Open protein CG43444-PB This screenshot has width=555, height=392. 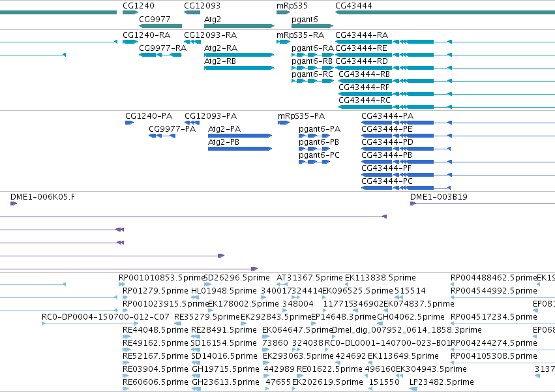pos(458,162)
